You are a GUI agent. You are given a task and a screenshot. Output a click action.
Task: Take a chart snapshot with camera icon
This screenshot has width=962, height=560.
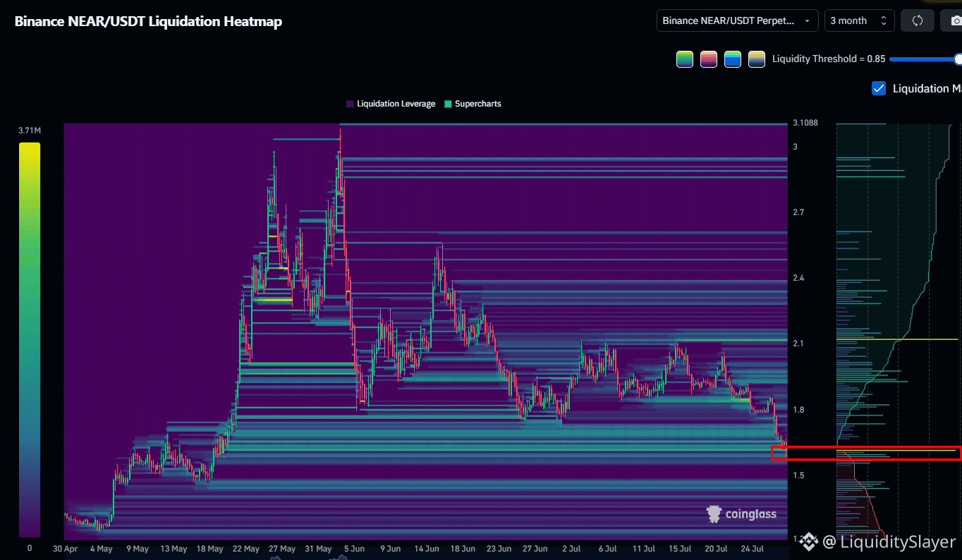(x=952, y=20)
